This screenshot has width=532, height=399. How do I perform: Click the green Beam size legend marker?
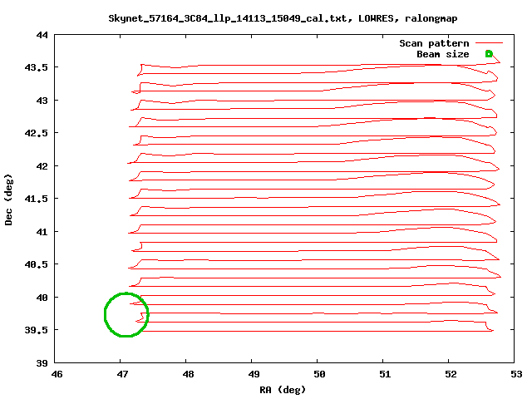tap(489, 53)
